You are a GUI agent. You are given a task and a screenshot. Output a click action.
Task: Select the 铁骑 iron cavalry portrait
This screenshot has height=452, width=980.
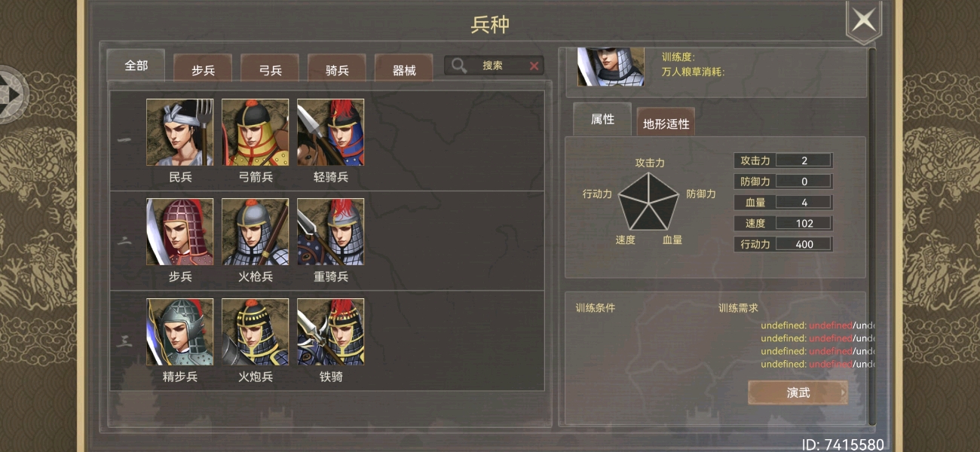coord(330,331)
